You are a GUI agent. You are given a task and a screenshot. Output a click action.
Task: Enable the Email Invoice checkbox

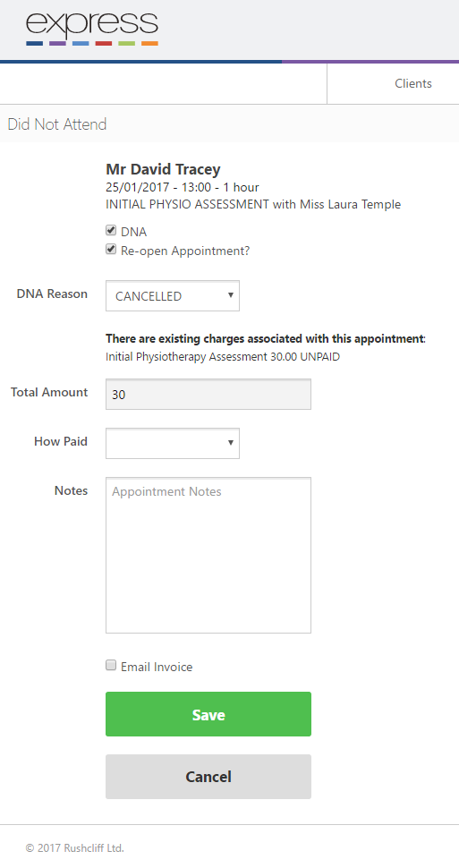(111, 666)
